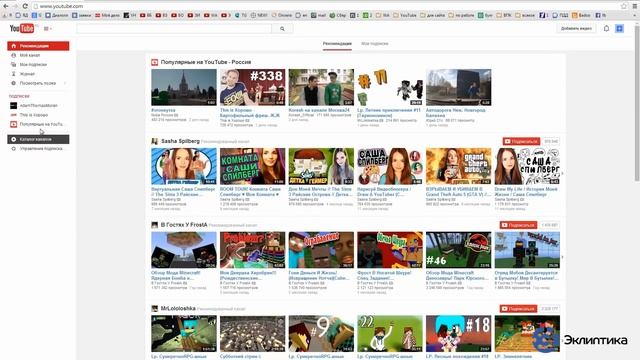Reload the page with refresh icon

(25, 6)
